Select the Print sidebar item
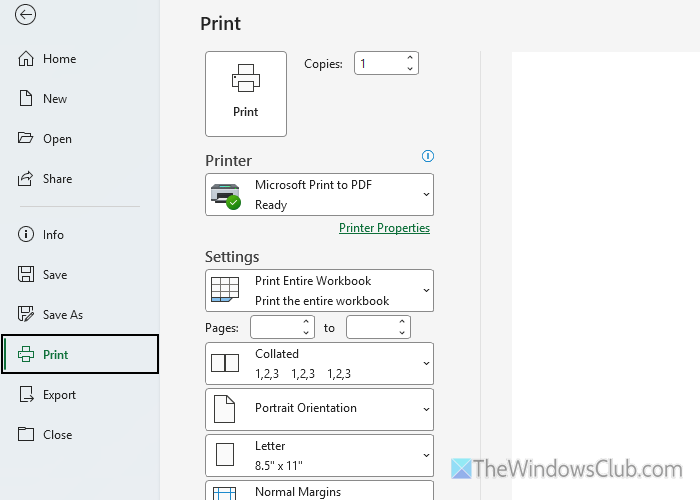 point(80,354)
